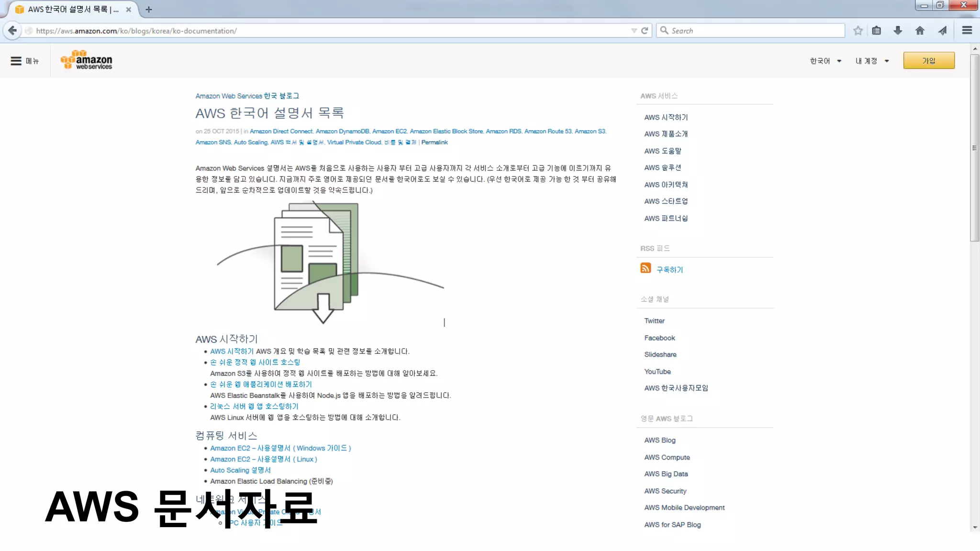Open the 리눅스 서버 웹 앱 호스팅하기 link

pos(254,406)
